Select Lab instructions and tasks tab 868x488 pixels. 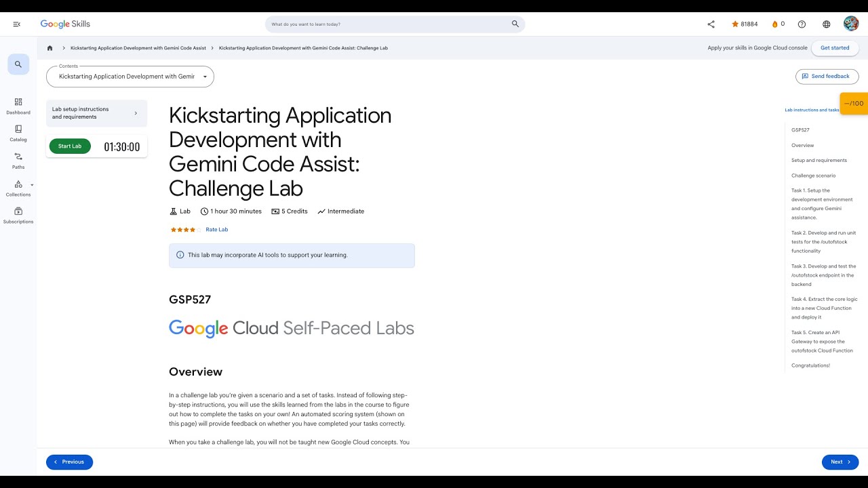(812, 110)
